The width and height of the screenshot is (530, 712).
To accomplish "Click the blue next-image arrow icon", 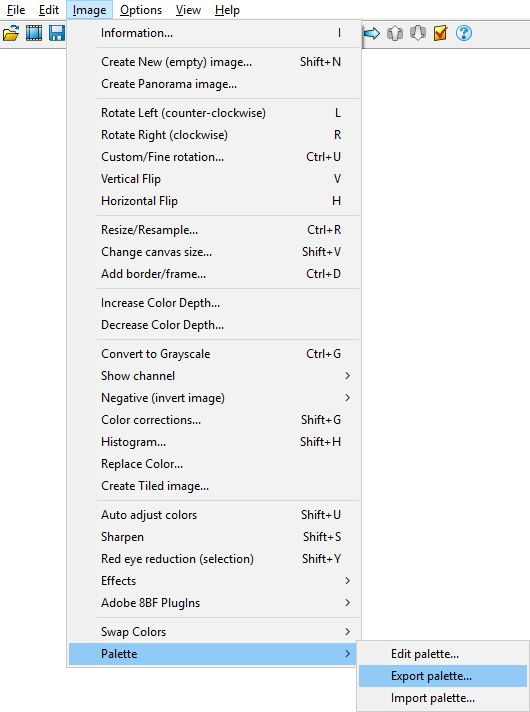I will point(372,33).
